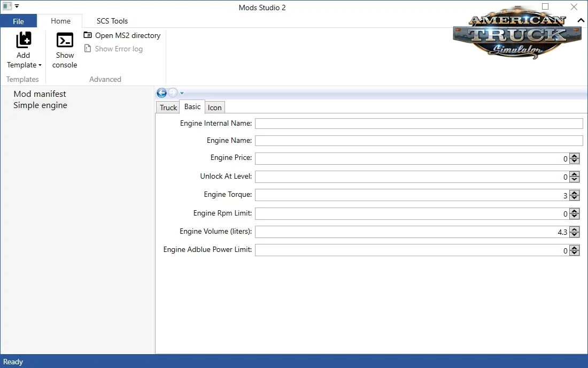This screenshot has width=588, height=368.
Task: Open the File menu
Action: click(x=18, y=21)
